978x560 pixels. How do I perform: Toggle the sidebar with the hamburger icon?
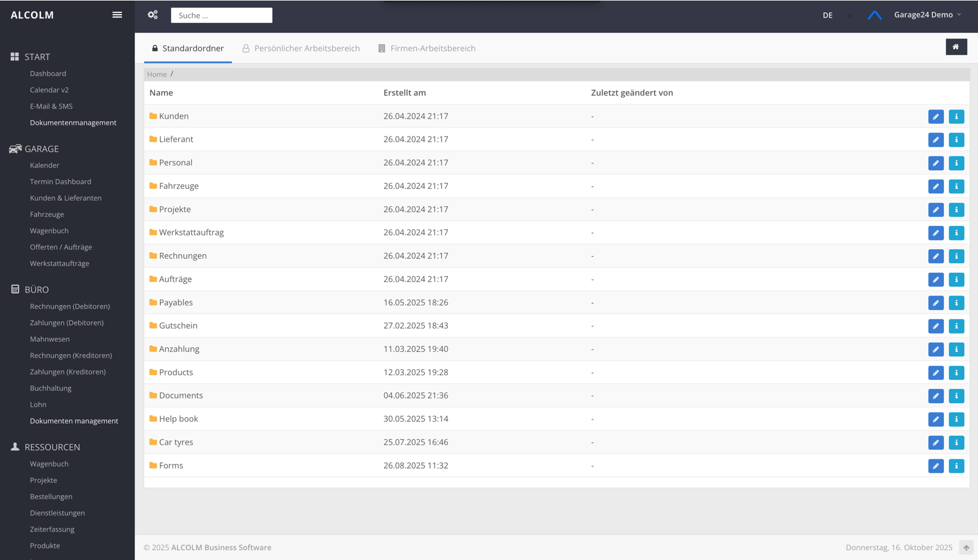point(117,15)
